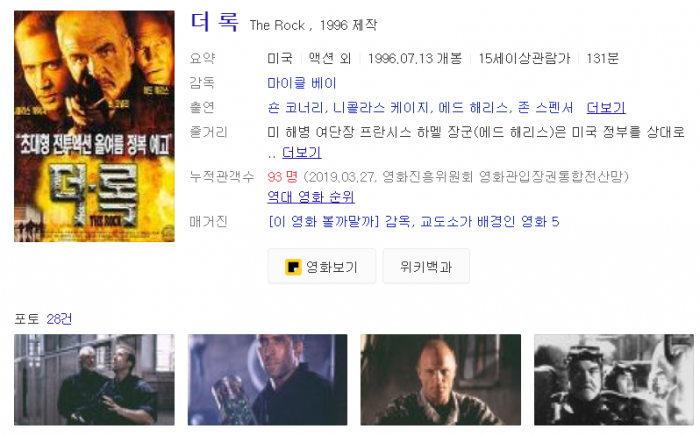
Task: Open the 28건 photo count link
Action: (x=59, y=319)
